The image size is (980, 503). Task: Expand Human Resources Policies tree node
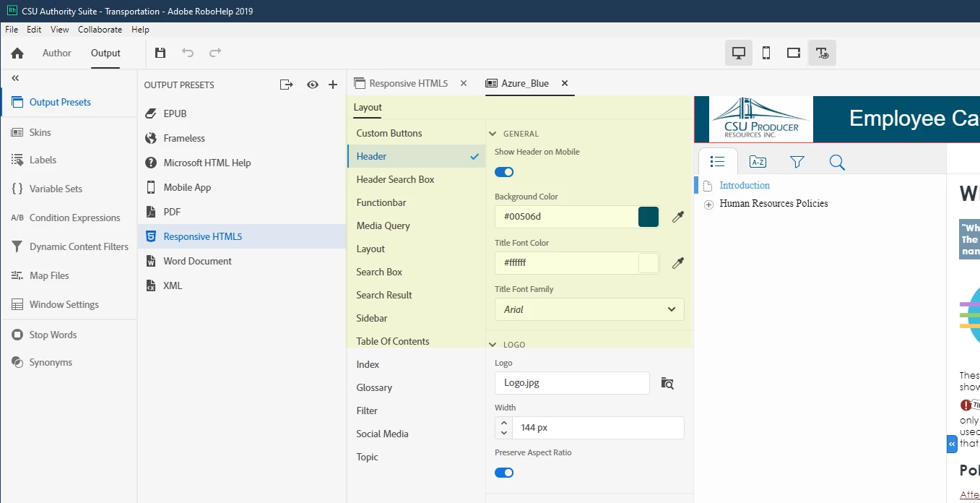pos(708,205)
